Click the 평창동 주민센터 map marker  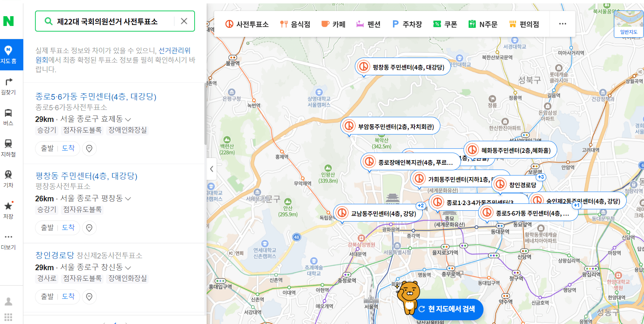[x=403, y=67]
